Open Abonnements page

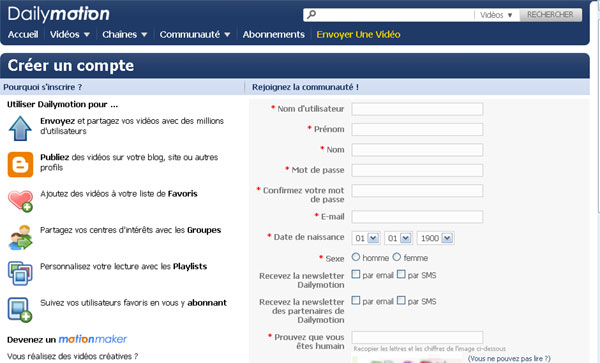point(274,34)
